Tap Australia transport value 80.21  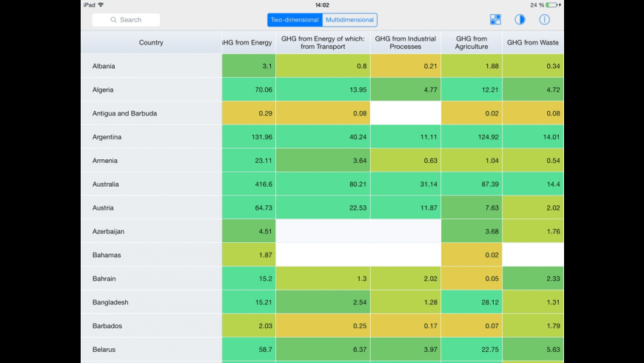point(323,184)
